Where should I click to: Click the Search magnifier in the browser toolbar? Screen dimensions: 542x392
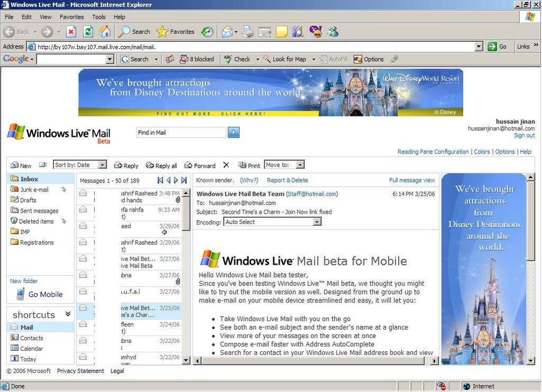pyautogui.click(x=134, y=32)
